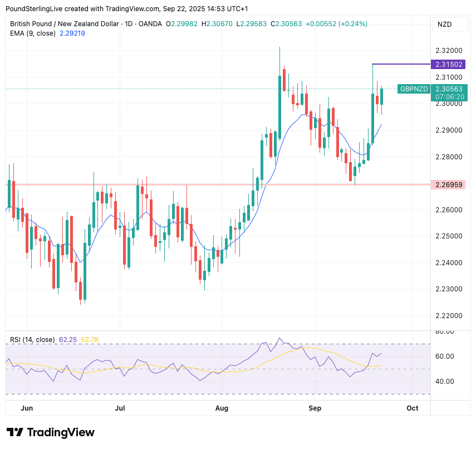Click the EMA (9, close) indicator legend
This screenshot has height=449, width=476.
[32, 33]
